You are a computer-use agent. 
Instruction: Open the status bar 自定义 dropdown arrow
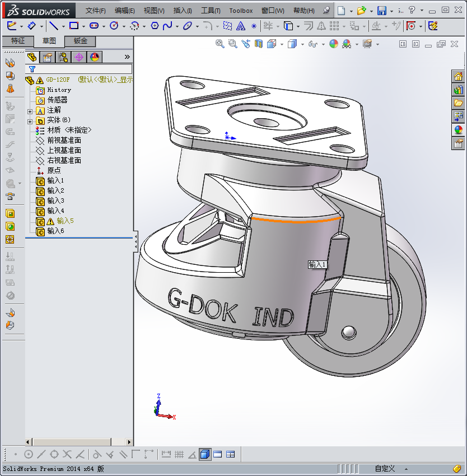(406, 469)
